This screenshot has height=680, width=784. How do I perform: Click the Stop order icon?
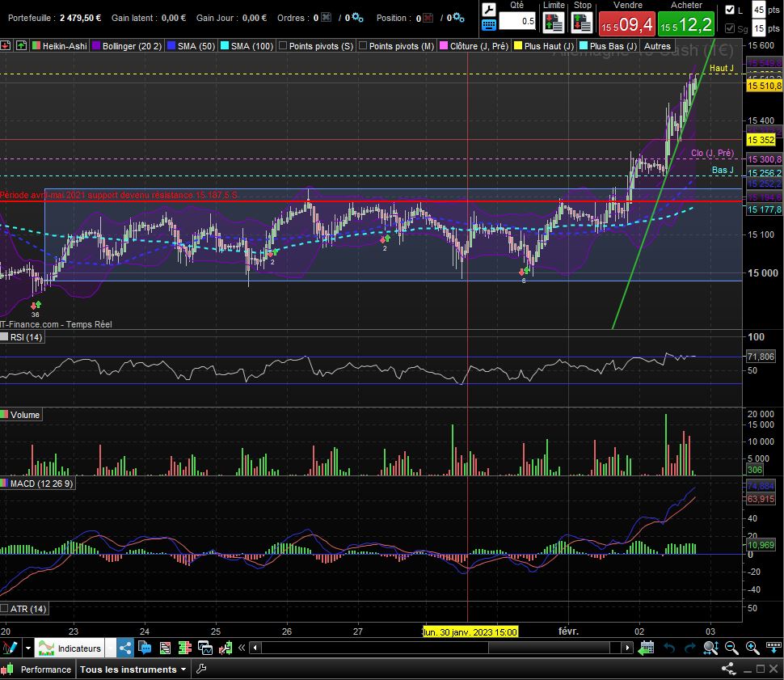coord(582,23)
